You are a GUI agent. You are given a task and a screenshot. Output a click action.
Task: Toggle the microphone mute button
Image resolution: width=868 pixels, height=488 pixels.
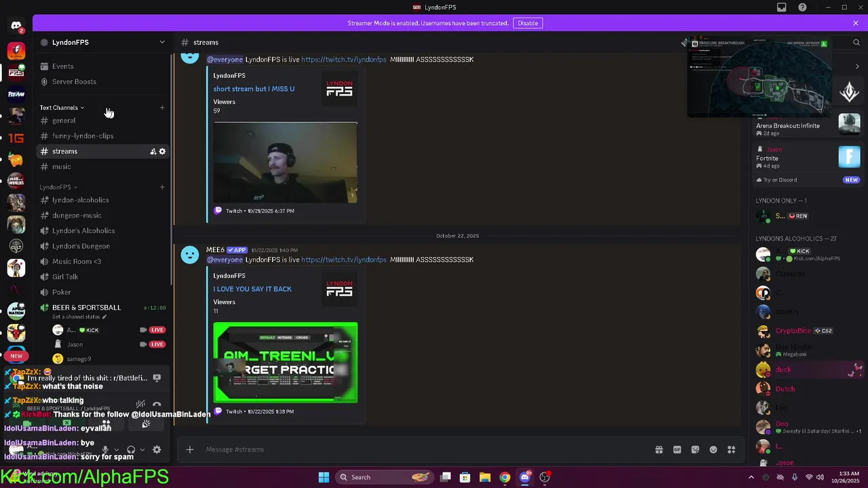(x=105, y=449)
